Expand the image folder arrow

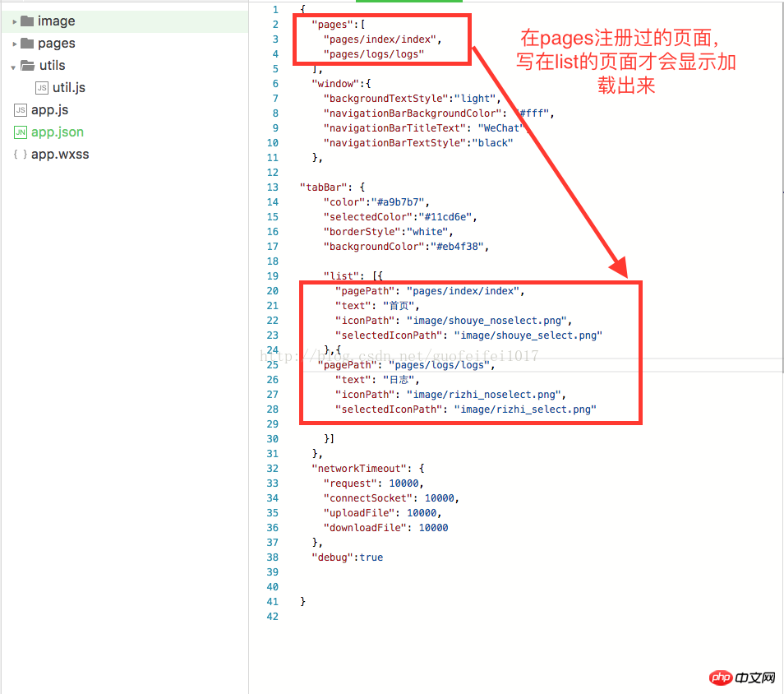15,22
